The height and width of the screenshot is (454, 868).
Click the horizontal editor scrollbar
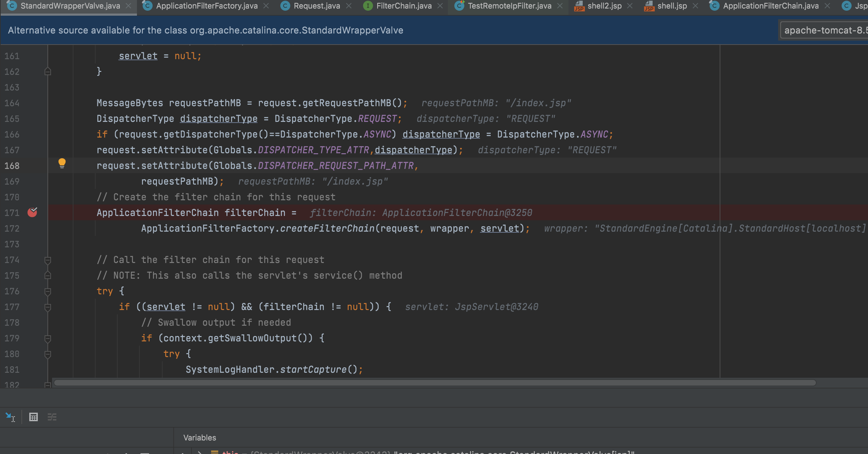tap(435, 383)
